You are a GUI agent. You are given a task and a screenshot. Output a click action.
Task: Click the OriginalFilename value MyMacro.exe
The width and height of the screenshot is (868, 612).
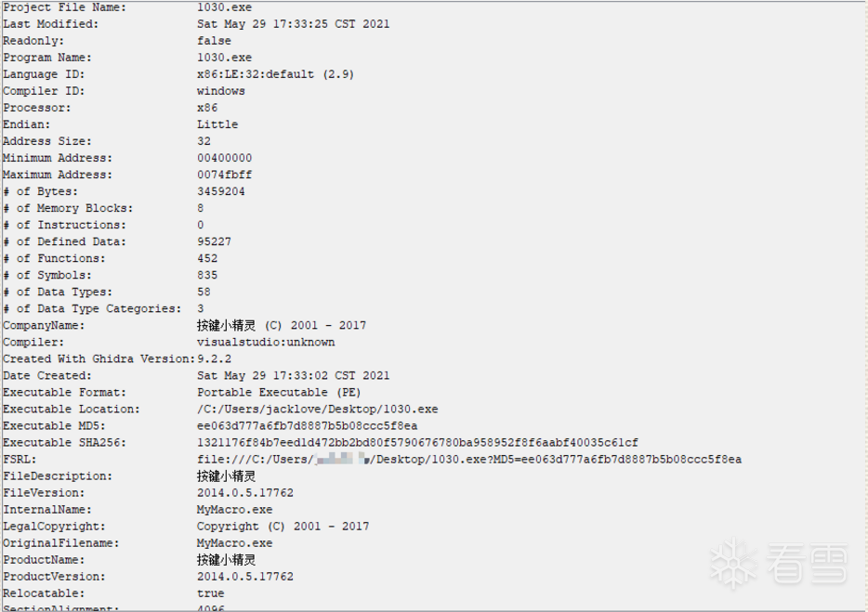point(234,542)
